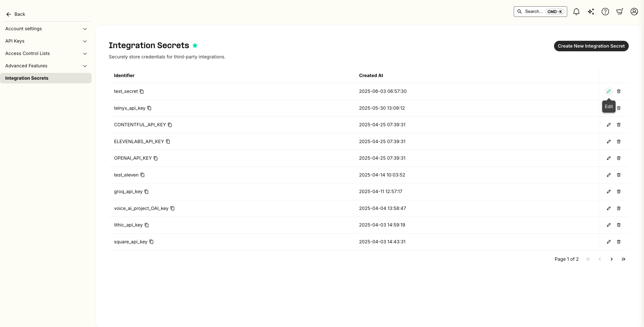Click Create New Integration Secret
Screen dimensions: 644x327
(x=591, y=46)
